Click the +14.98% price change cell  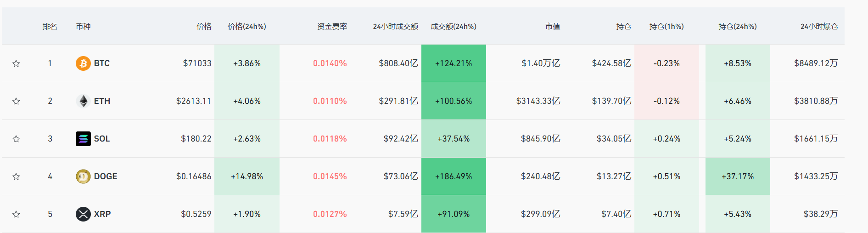click(x=247, y=176)
